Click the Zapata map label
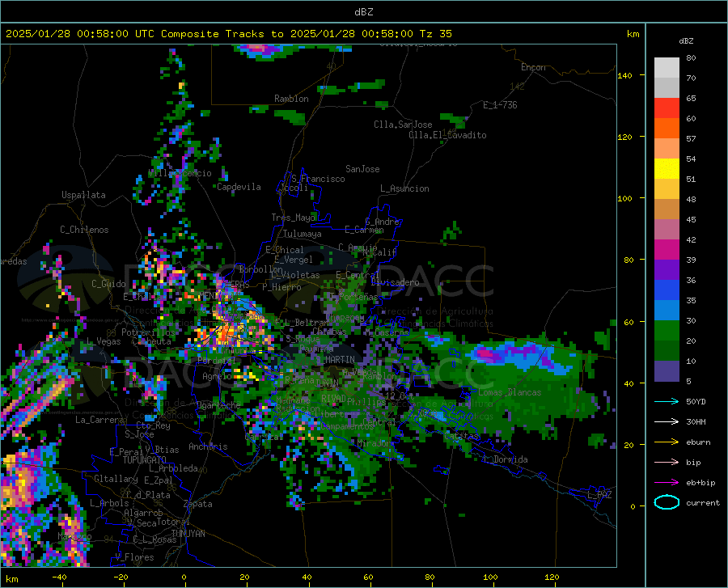The image size is (728, 588). (x=198, y=504)
